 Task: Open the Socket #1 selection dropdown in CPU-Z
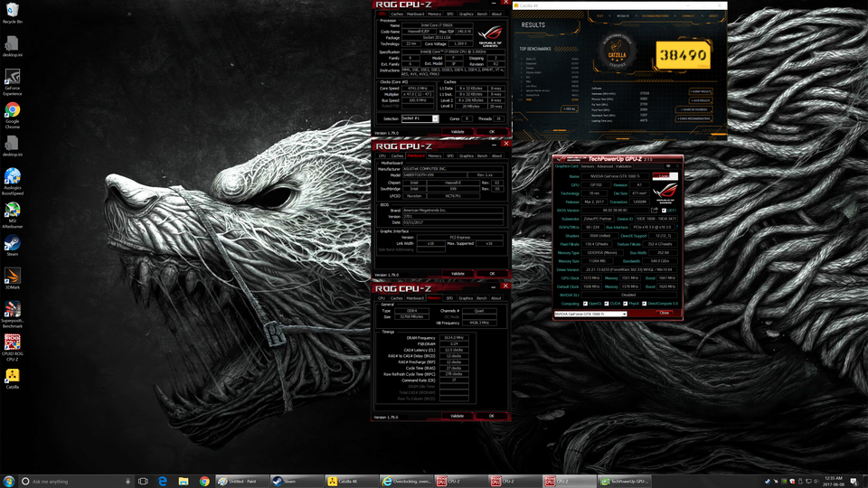(x=435, y=118)
